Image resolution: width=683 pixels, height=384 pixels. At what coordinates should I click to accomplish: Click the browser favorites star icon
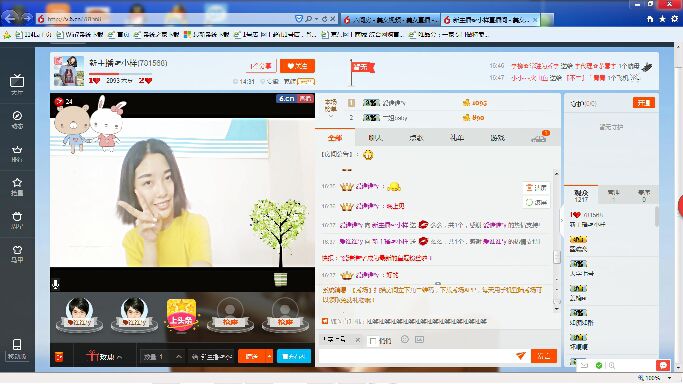coord(662,19)
